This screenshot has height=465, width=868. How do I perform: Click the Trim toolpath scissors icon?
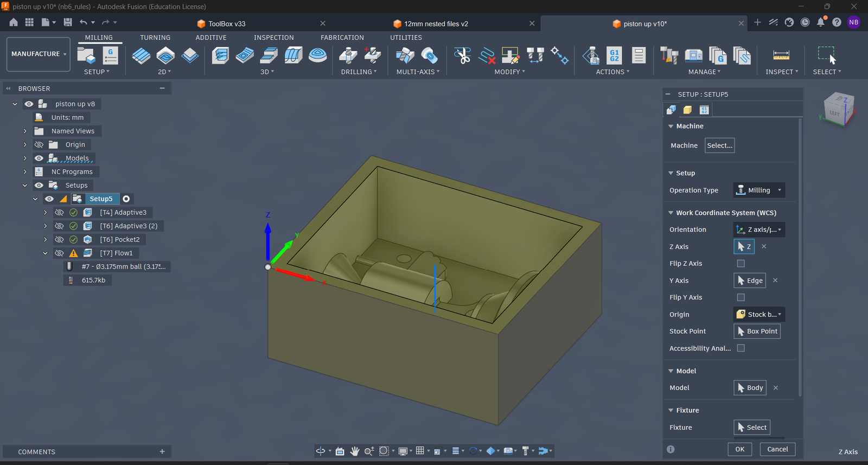[462, 55]
